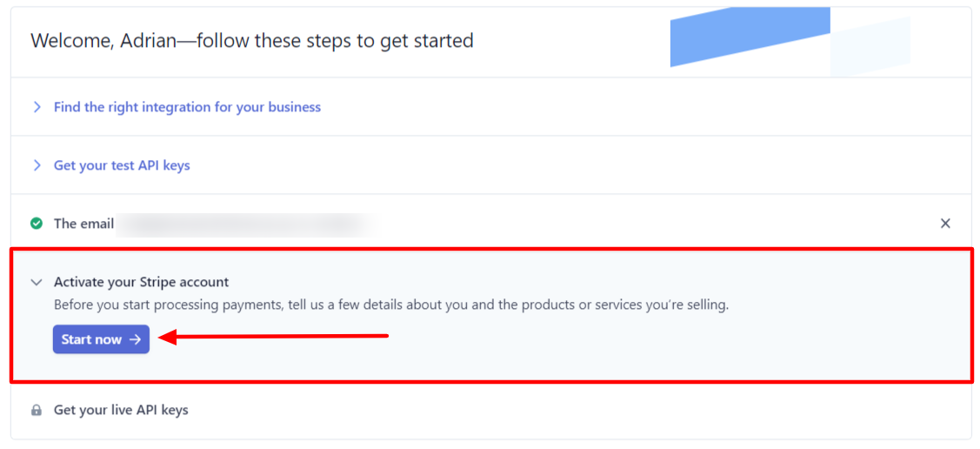Click the 'Activate your Stripe account' heading
Screen dimensions: 980x449
tap(141, 282)
